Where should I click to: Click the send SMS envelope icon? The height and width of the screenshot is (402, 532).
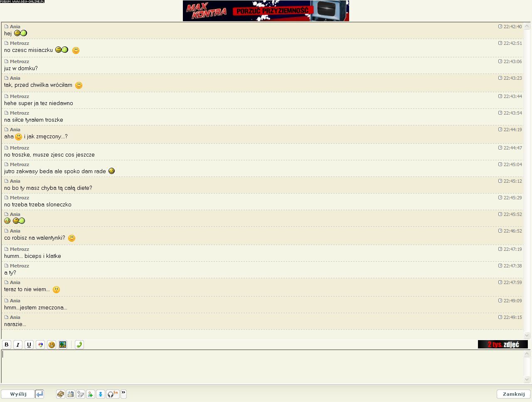[x=71, y=394]
